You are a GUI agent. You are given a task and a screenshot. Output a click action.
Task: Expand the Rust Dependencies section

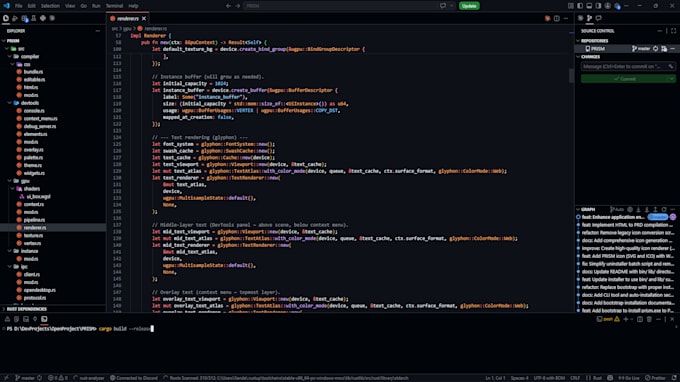click(26, 309)
